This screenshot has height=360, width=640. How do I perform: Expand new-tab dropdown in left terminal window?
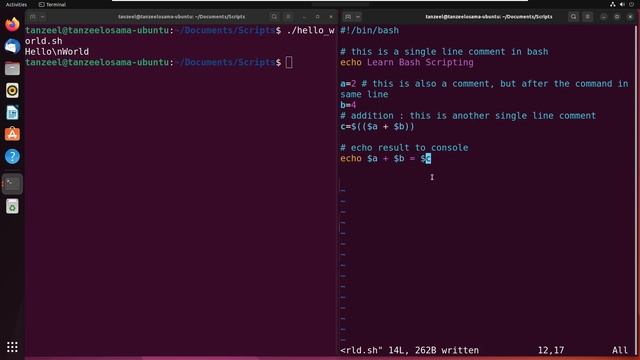pyautogui.click(x=42, y=17)
